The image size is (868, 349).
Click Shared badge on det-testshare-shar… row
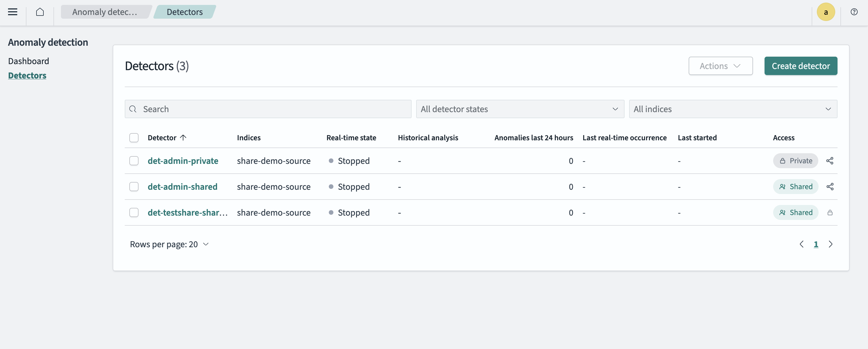[x=795, y=212]
